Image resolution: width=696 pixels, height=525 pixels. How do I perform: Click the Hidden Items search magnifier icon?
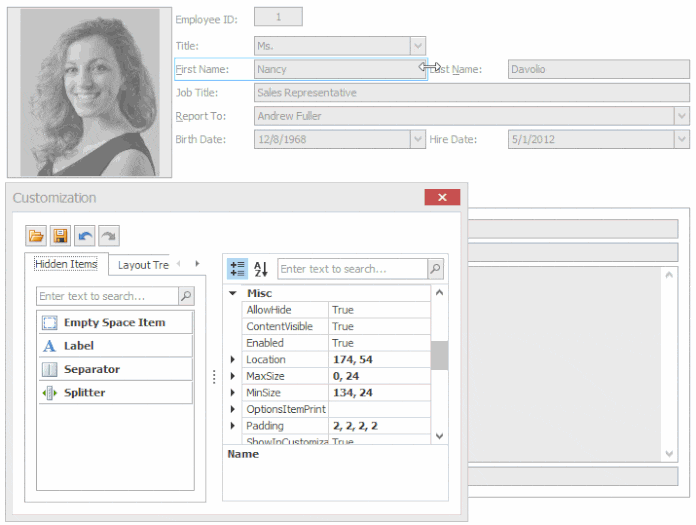pos(186,296)
